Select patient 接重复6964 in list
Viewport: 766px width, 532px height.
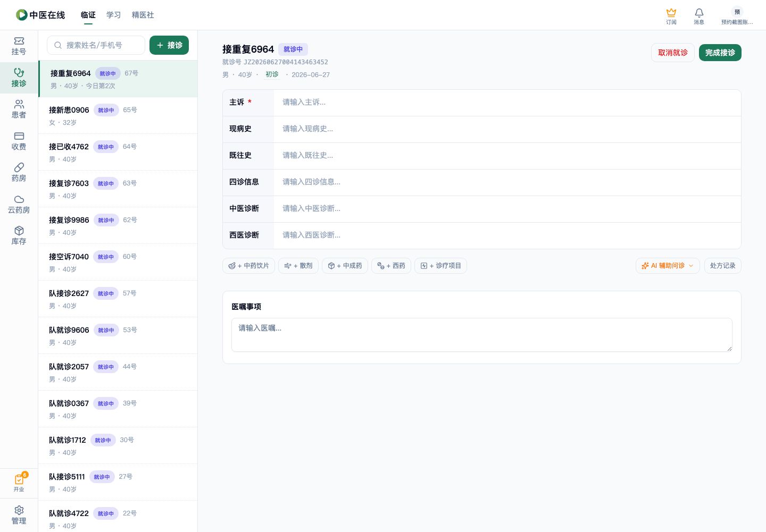(x=118, y=79)
